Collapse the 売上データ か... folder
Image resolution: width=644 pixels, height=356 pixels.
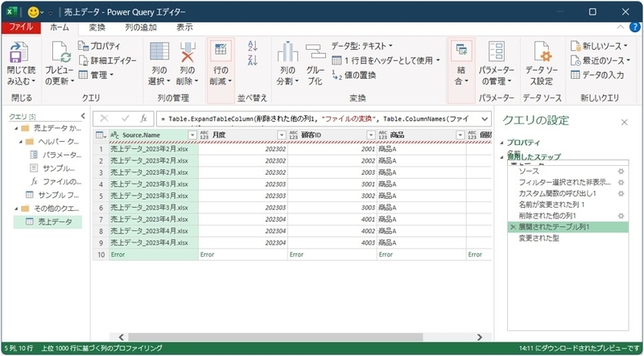coord(15,128)
